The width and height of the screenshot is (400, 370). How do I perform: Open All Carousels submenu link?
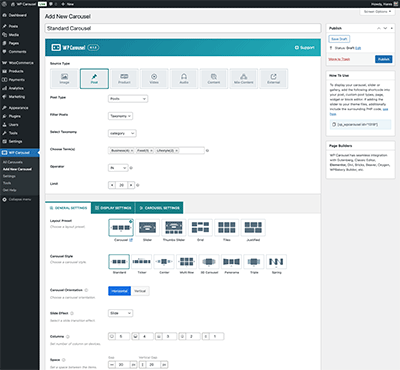pyautogui.click(x=13, y=162)
